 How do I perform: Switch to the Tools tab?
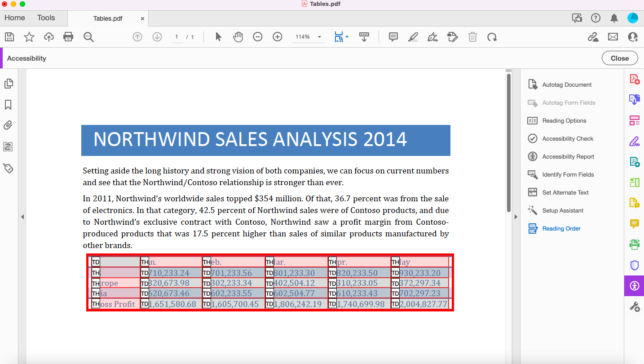point(46,18)
